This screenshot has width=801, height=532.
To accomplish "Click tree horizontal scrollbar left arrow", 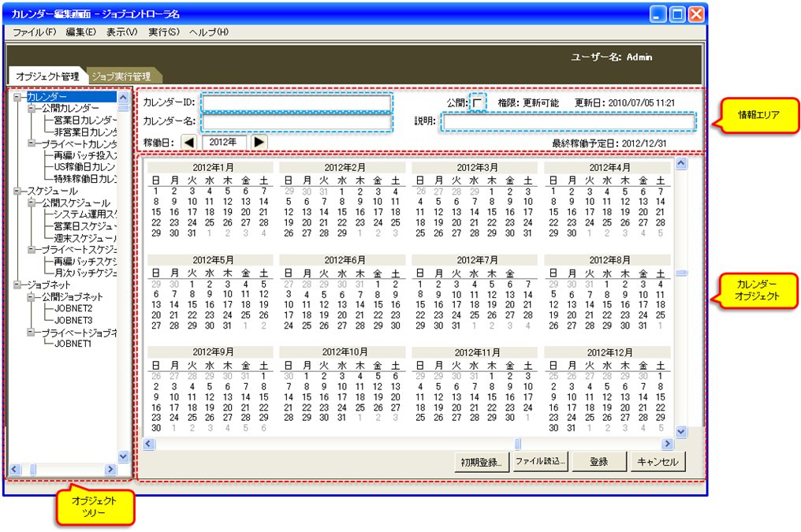I will click(x=14, y=469).
